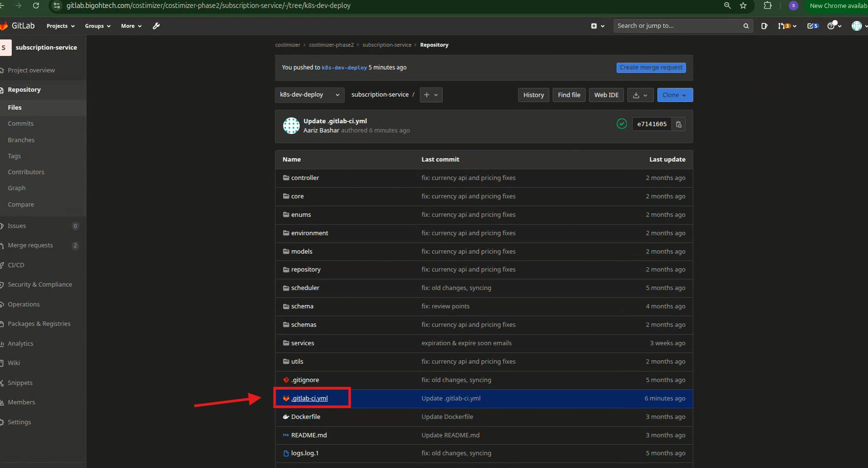Open the k8s-dev-deploy branch dropdown
The image size is (868, 468).
pyautogui.click(x=310, y=95)
